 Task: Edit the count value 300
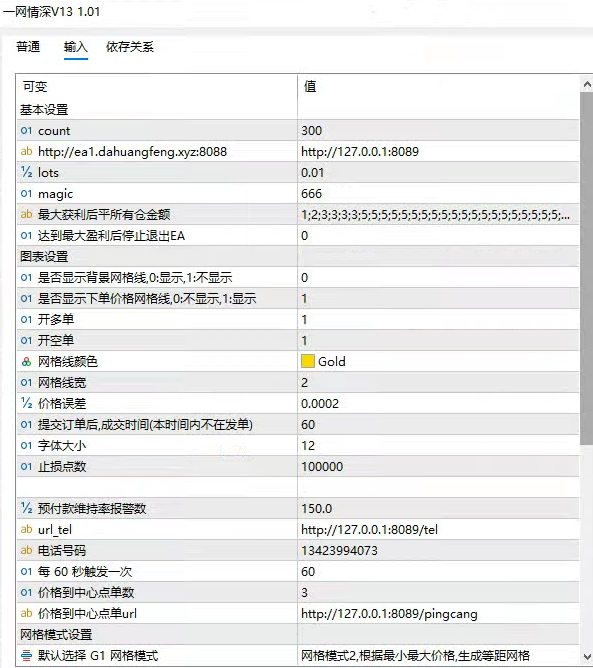438,130
